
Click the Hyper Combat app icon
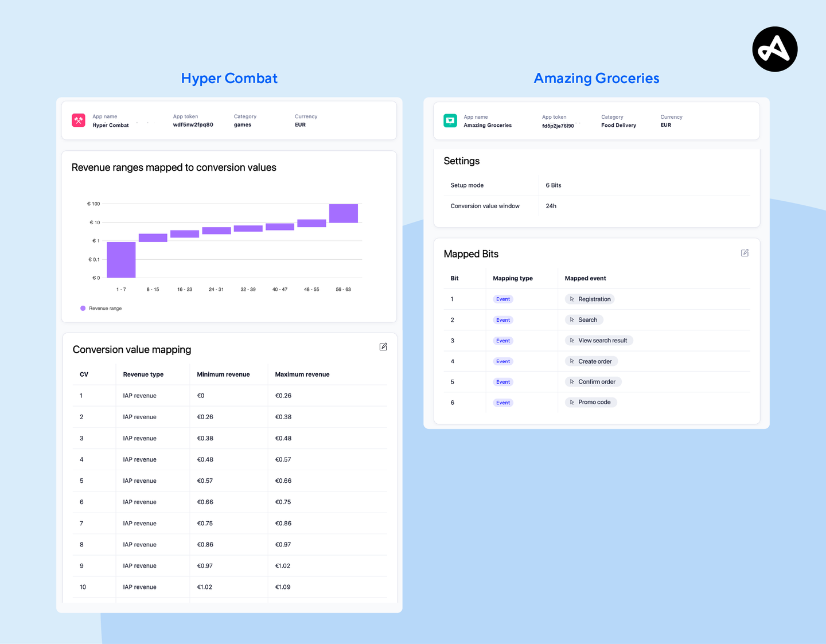point(79,120)
